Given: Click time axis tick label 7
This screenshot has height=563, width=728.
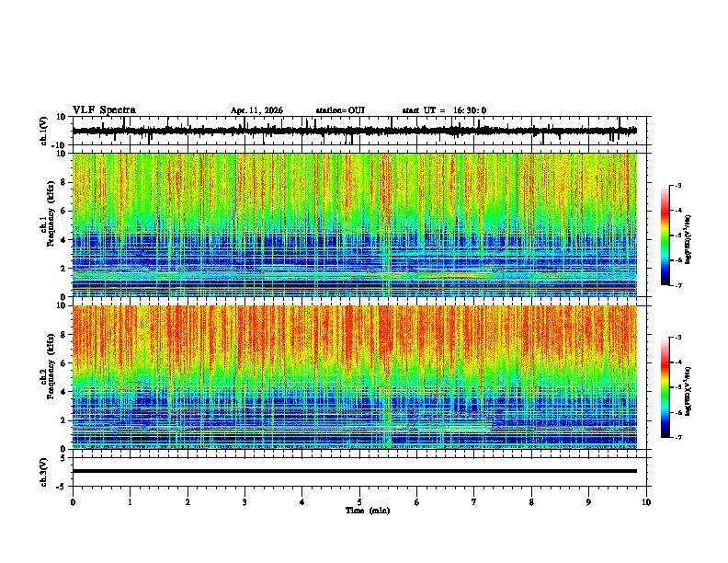Looking at the screenshot, I should [474, 502].
